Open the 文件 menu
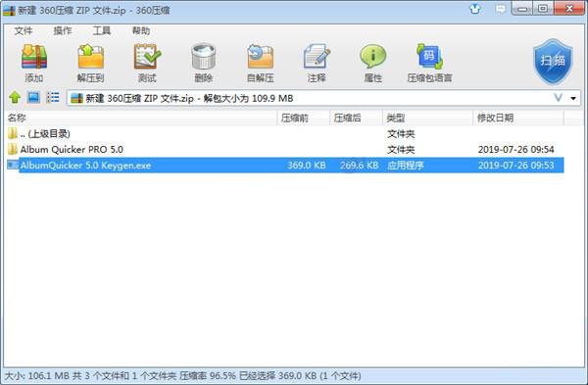The image size is (588, 385). coord(24,30)
